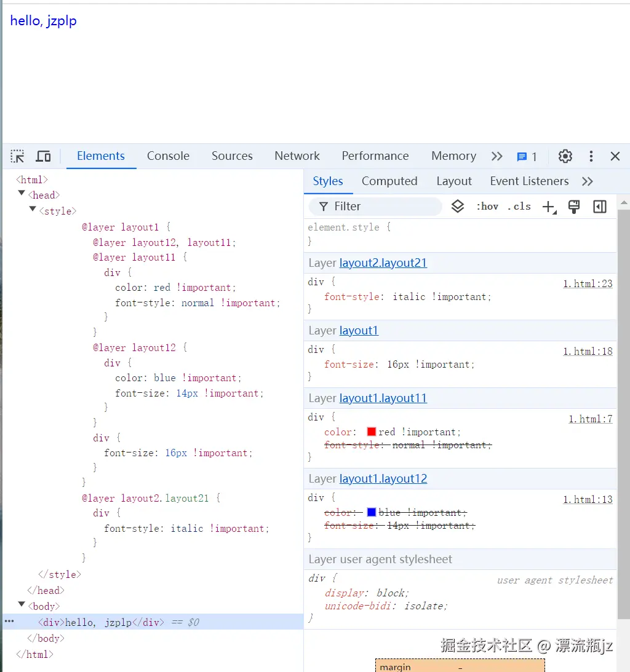Activate the inspect element picker tool
The width and height of the screenshot is (630, 672).
pyautogui.click(x=17, y=156)
